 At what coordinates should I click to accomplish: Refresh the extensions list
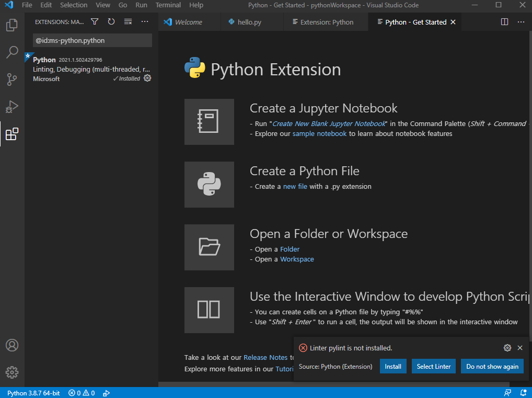pyautogui.click(x=111, y=22)
